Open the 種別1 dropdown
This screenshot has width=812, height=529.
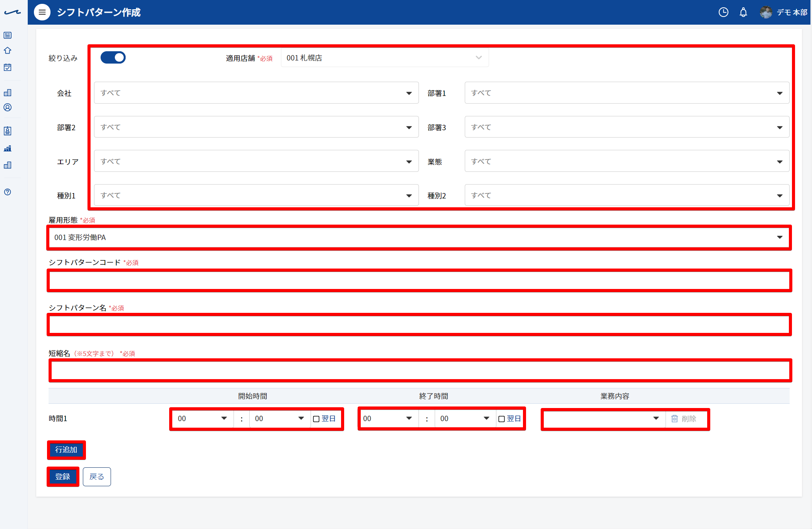tap(256, 195)
